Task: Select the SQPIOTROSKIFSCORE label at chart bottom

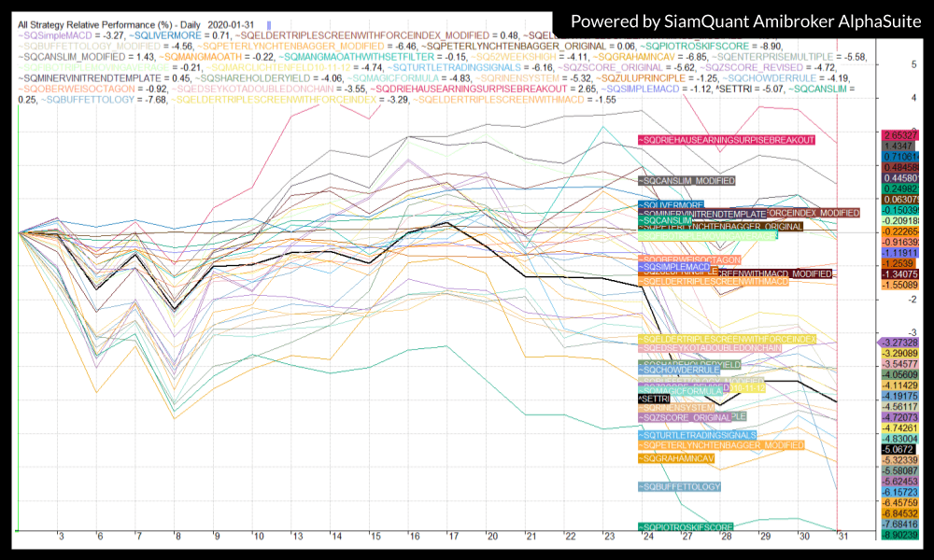Action: tap(686, 527)
